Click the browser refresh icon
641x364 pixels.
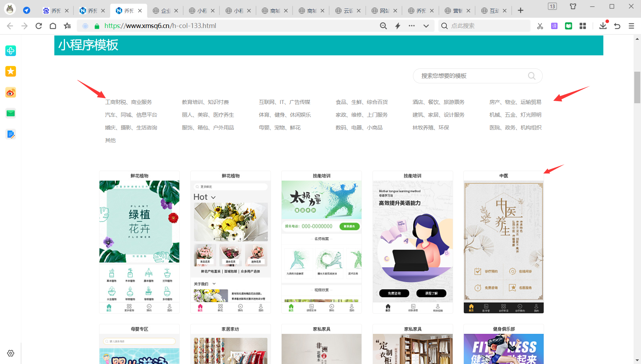click(x=39, y=26)
